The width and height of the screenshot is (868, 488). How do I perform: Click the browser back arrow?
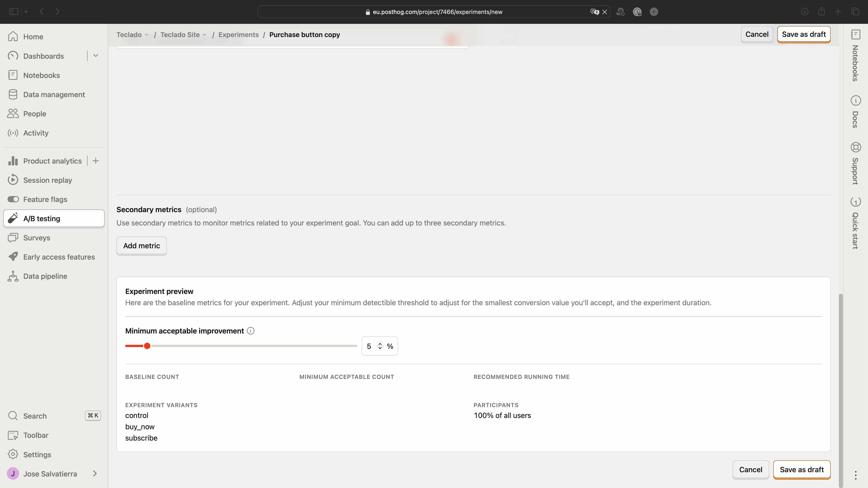point(41,12)
